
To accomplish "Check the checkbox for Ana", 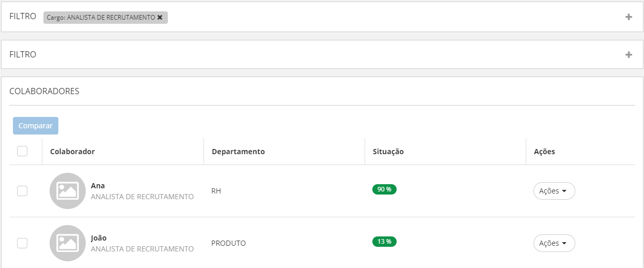I will 22,191.
